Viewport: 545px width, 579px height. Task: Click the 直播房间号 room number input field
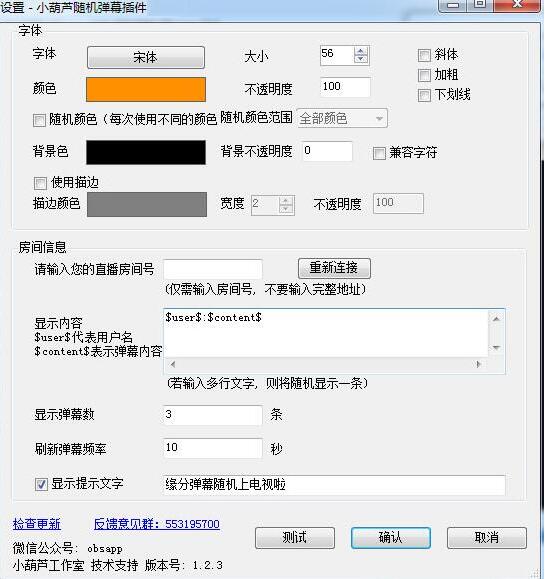[213, 269]
